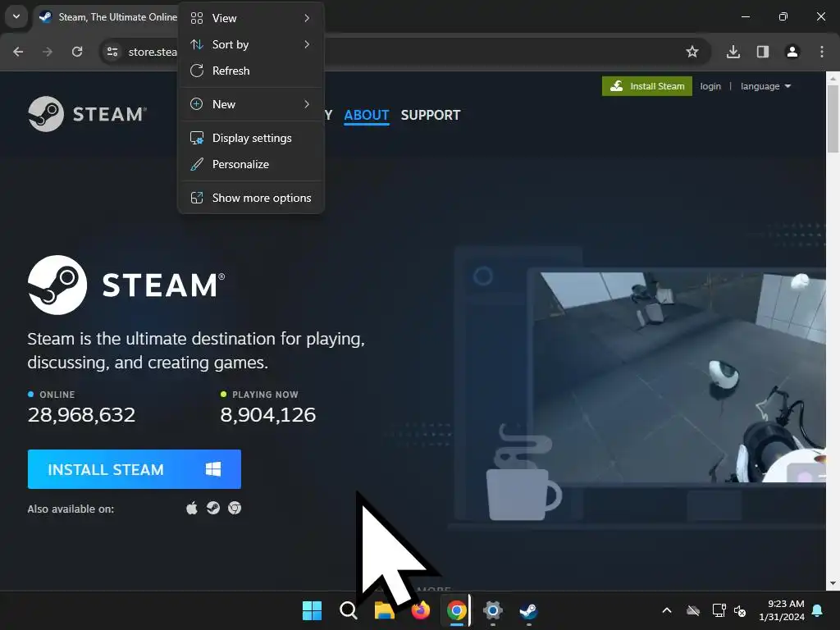
Task: Expand the New submenu chevron
Action: (x=307, y=104)
